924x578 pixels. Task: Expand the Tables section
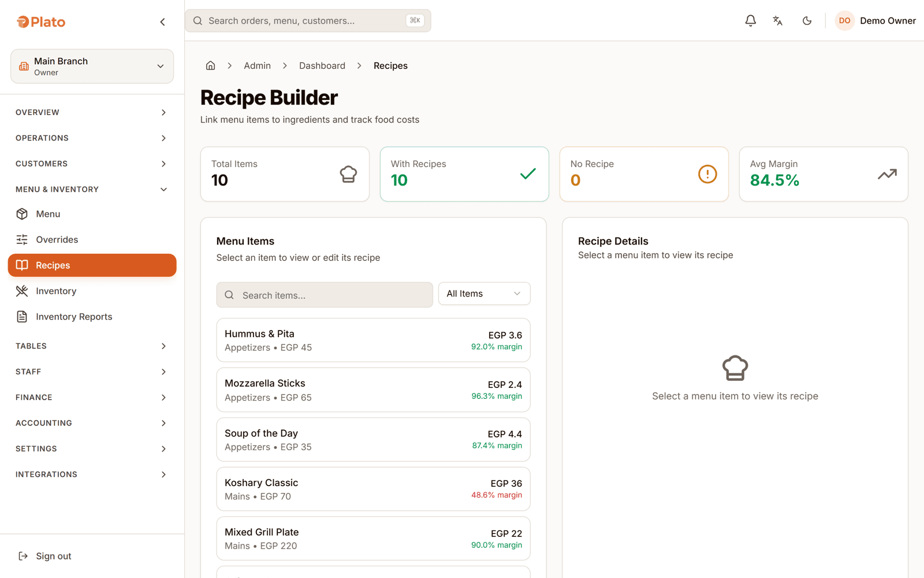click(92, 346)
